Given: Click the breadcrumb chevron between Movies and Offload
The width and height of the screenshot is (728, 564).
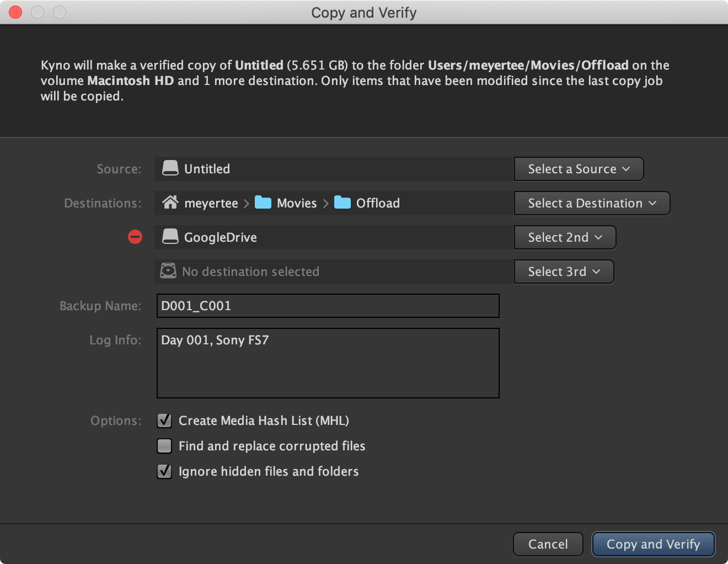Looking at the screenshot, I should click(326, 204).
